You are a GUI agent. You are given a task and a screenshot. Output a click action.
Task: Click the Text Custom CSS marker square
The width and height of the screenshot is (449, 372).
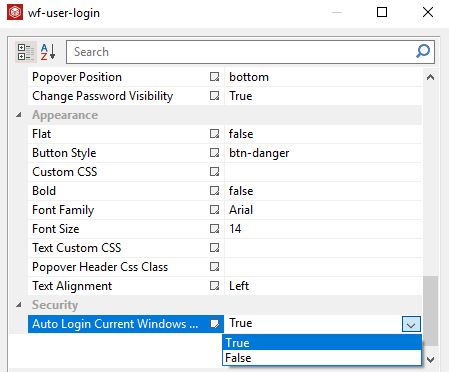pyautogui.click(x=214, y=248)
